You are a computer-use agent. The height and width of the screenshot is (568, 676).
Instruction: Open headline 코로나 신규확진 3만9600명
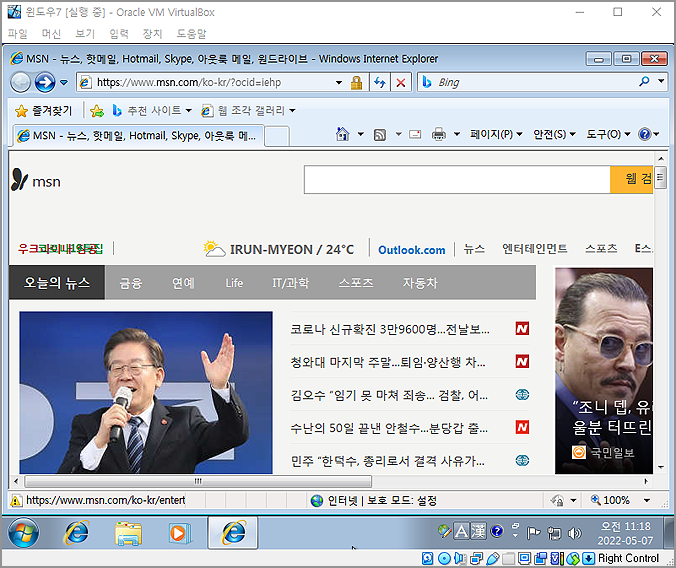tap(390, 330)
